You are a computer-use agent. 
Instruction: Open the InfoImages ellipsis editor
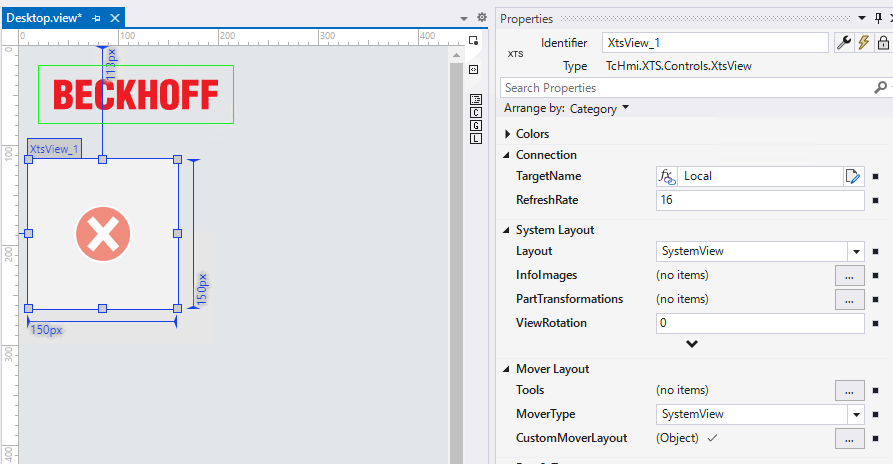[x=850, y=276]
